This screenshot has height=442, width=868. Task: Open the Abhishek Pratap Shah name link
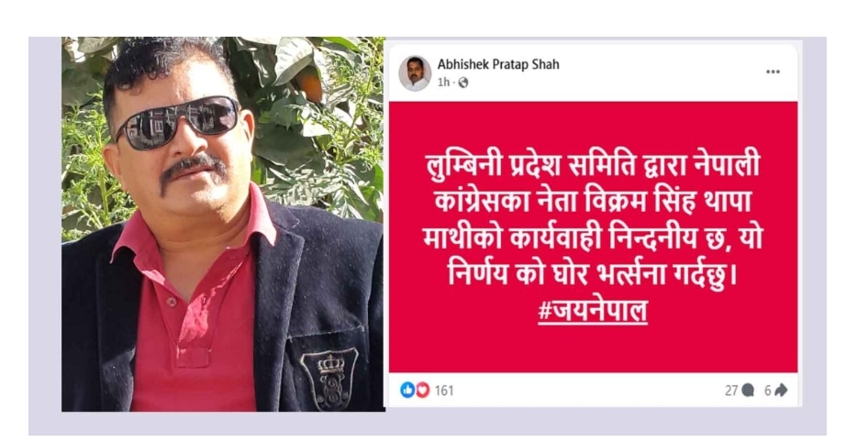[498, 65]
